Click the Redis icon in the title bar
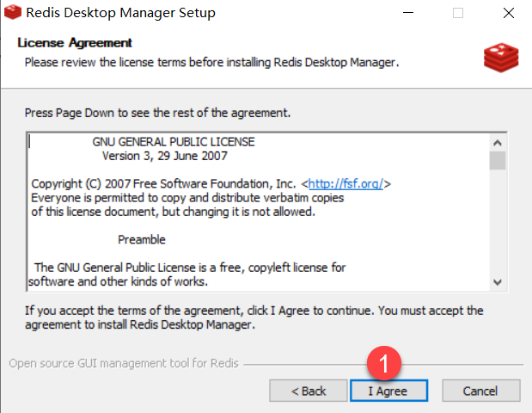 point(13,12)
